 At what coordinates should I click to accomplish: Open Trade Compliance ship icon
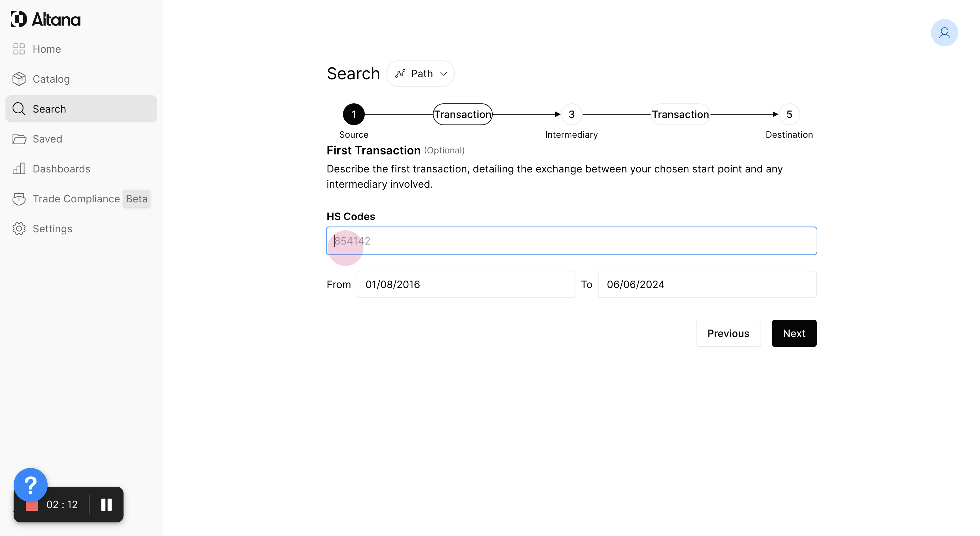19,199
